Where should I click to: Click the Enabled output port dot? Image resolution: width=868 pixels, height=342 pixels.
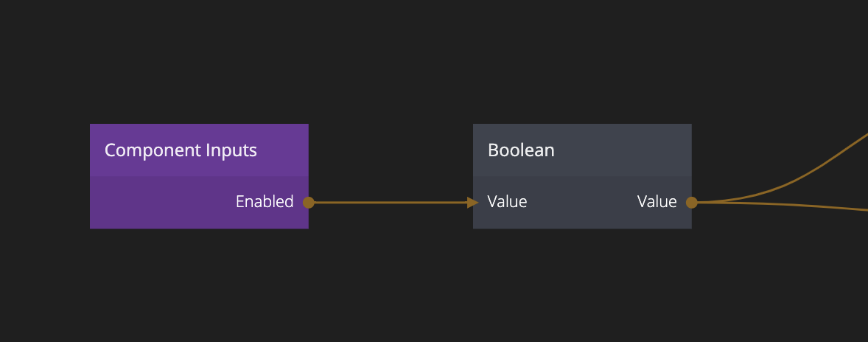(309, 203)
